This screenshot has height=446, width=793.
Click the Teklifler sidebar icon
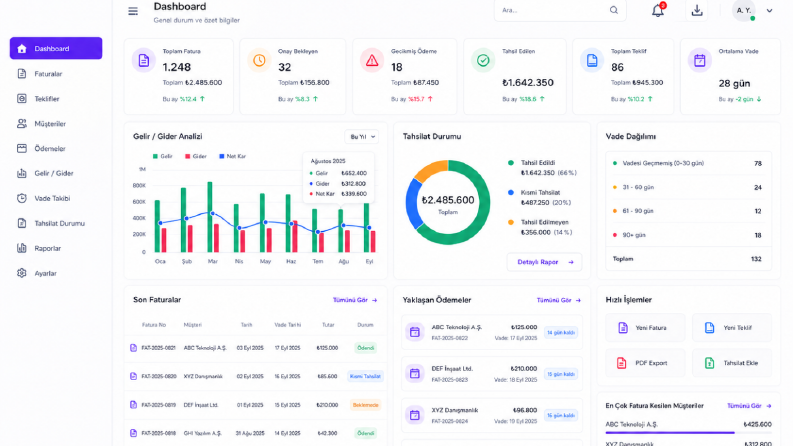pyautogui.click(x=22, y=99)
